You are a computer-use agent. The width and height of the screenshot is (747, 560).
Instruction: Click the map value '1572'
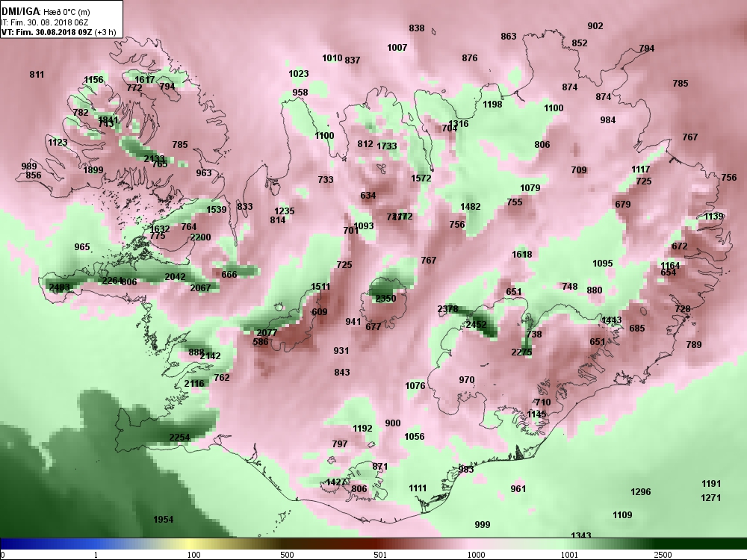click(421, 178)
